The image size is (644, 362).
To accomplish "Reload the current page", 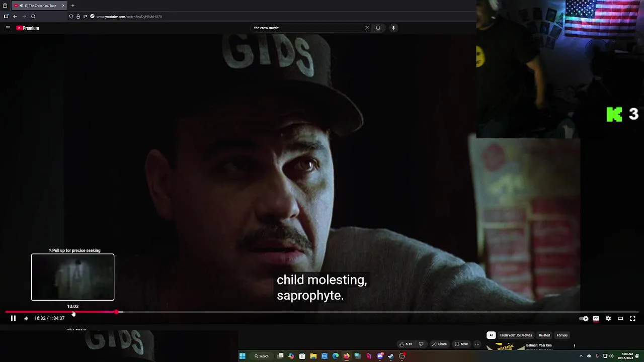I will click(33, 17).
